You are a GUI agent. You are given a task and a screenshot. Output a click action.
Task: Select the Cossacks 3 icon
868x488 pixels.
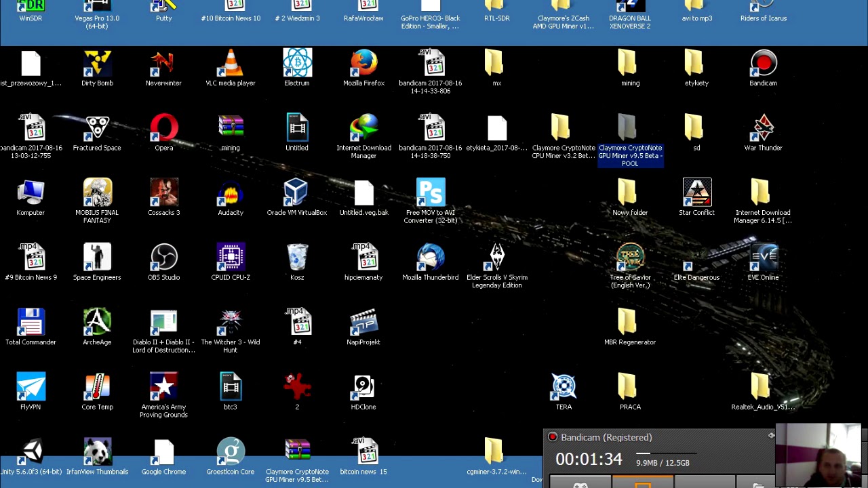coord(163,194)
